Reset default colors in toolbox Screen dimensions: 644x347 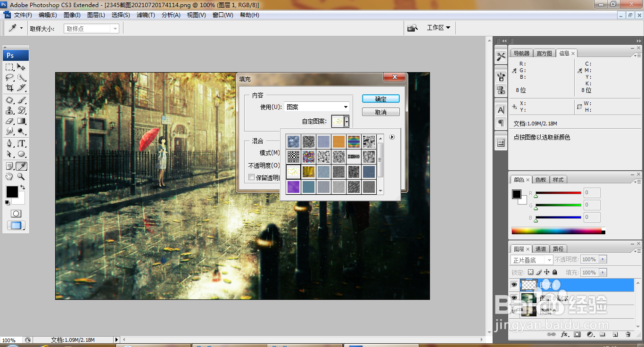[8, 203]
